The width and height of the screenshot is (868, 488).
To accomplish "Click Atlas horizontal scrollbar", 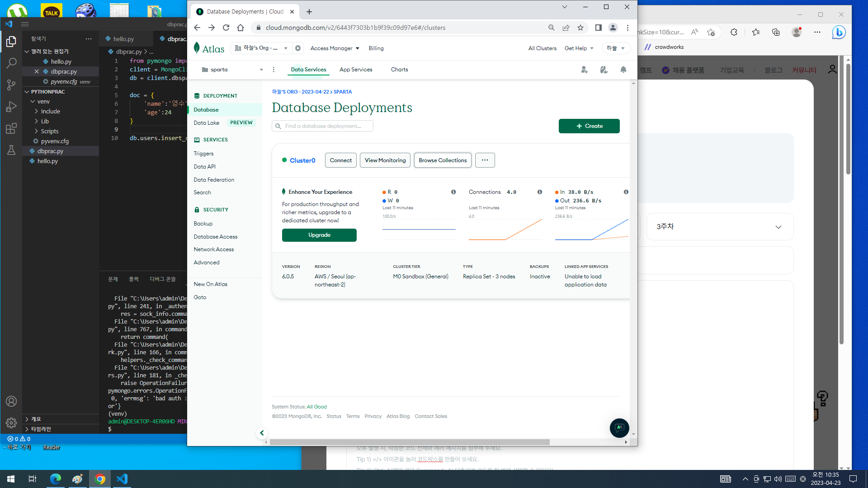I will click(410, 442).
